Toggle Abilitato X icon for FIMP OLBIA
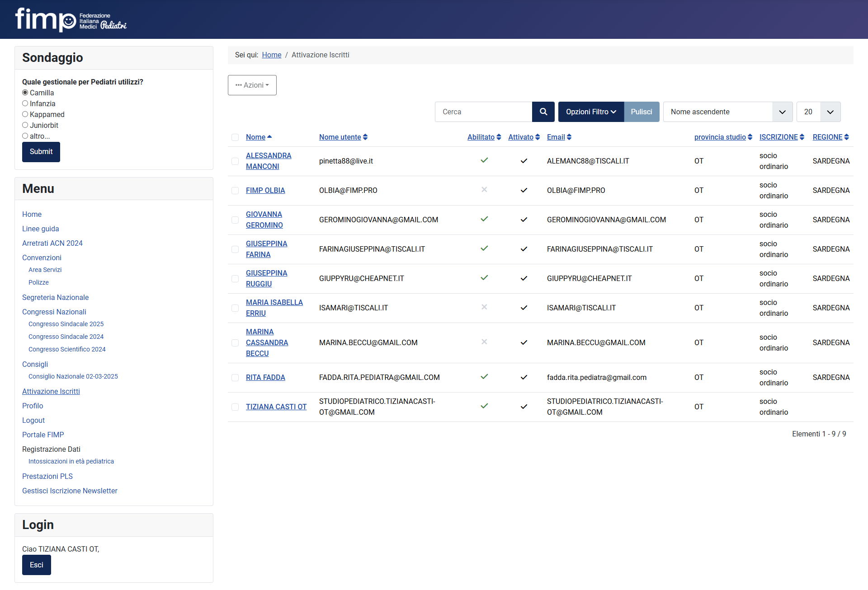 point(484,190)
